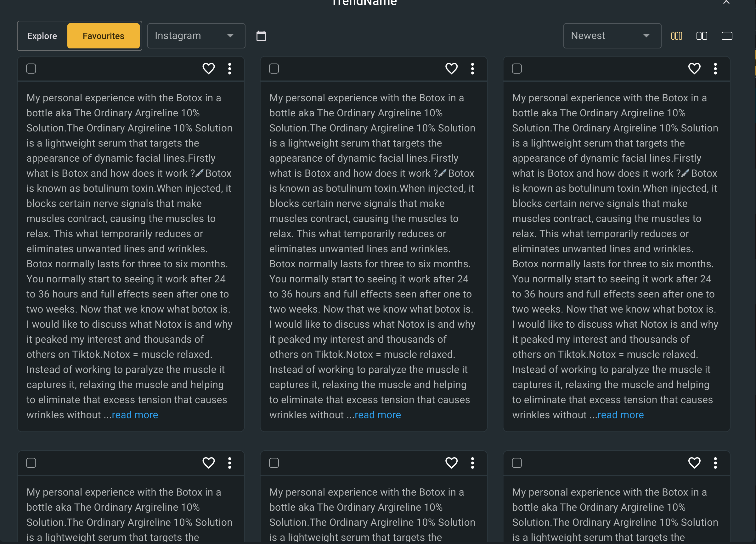Tick the checkbox on the top-middle post
This screenshot has width=756, height=544.
(x=274, y=69)
